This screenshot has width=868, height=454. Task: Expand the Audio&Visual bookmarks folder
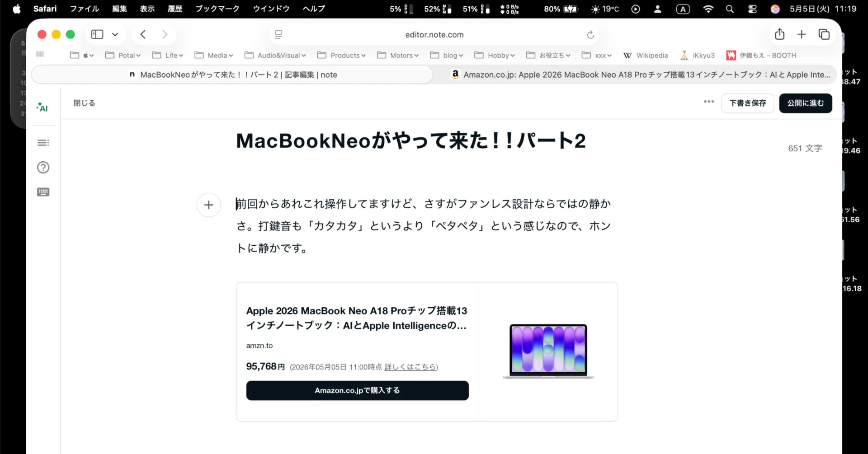(275, 55)
